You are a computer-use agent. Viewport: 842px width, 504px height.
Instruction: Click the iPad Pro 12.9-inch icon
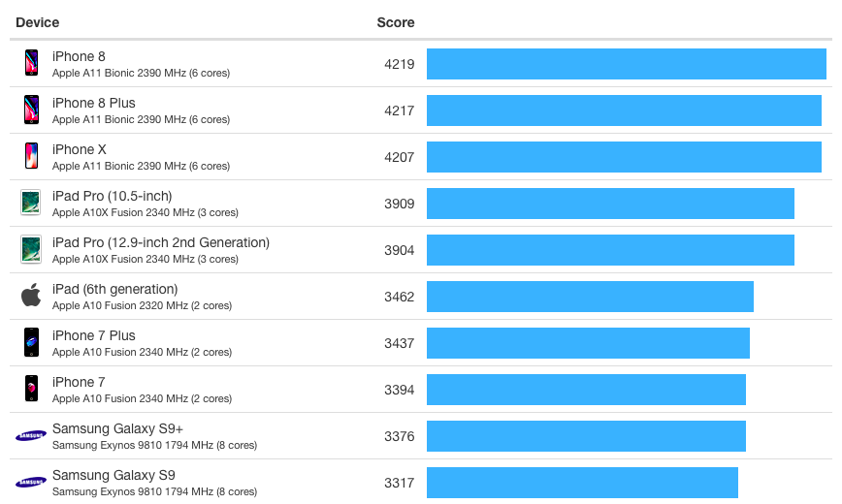[x=31, y=250]
